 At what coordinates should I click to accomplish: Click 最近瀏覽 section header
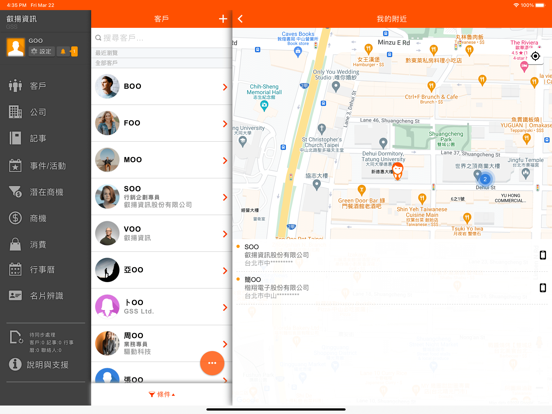coord(161,53)
